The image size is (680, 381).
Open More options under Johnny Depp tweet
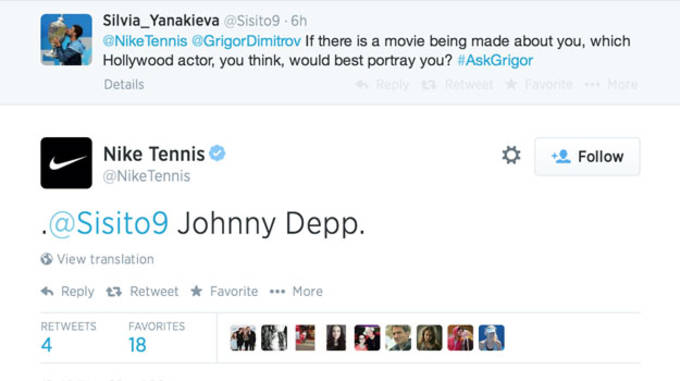296,291
